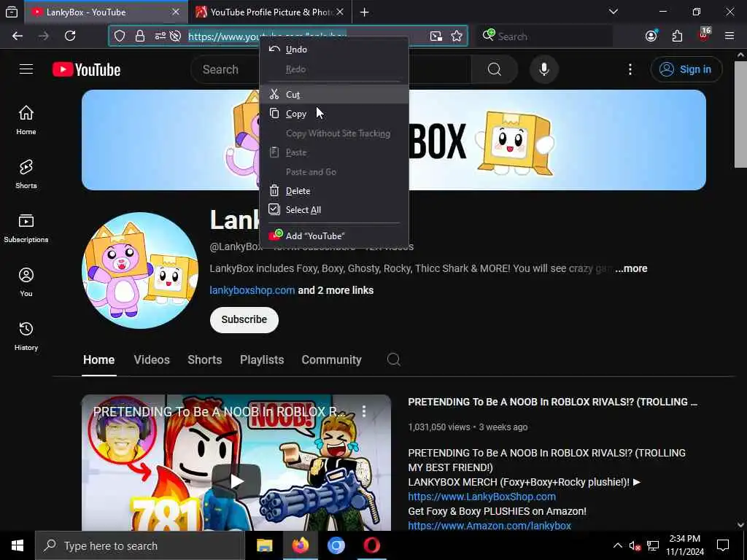This screenshot has height=560, width=747.
Task: Switch to the Playlists tab
Action: click(262, 360)
